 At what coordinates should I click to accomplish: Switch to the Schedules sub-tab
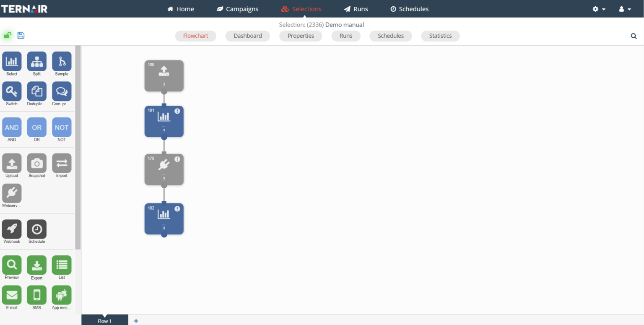tap(391, 36)
